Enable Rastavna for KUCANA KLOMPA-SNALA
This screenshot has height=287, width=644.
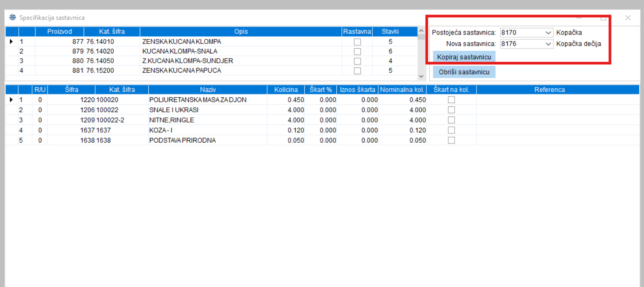(x=357, y=51)
